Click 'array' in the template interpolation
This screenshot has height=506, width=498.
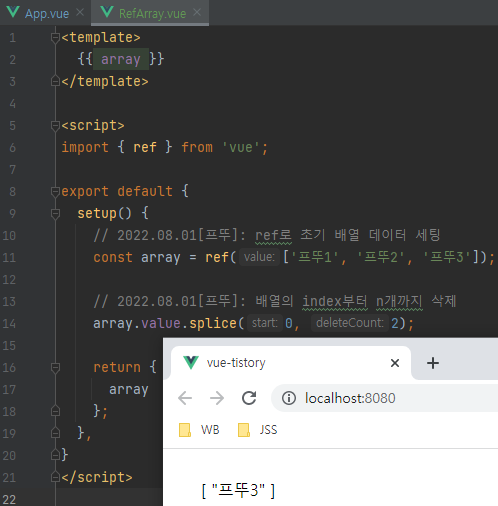coord(121,59)
